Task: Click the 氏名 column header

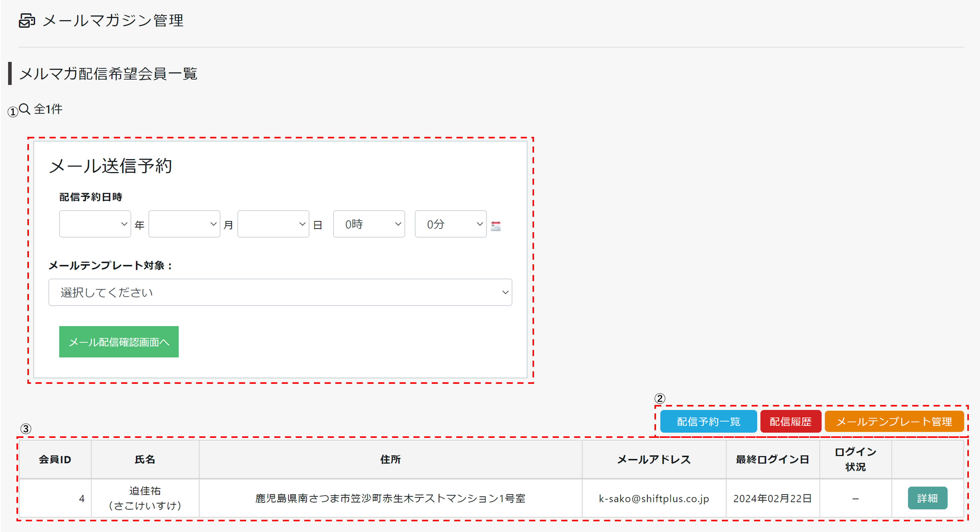Action: coord(145,459)
